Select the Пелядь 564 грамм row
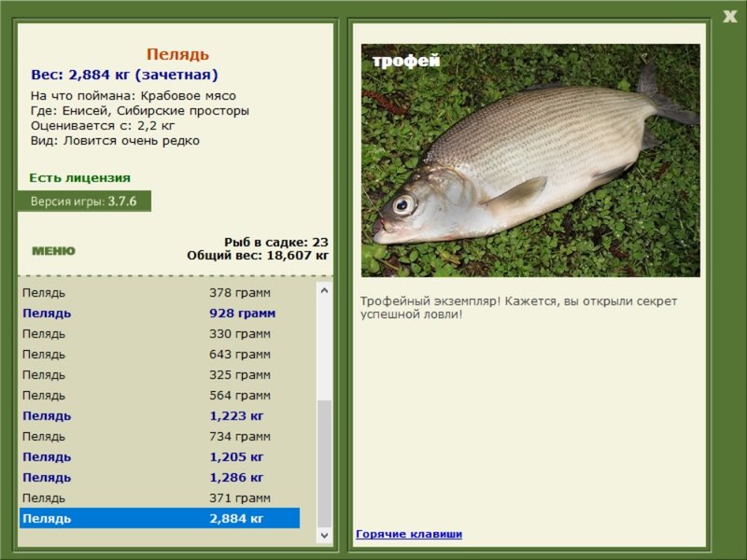Screen dimensions: 747x560 click(159, 395)
